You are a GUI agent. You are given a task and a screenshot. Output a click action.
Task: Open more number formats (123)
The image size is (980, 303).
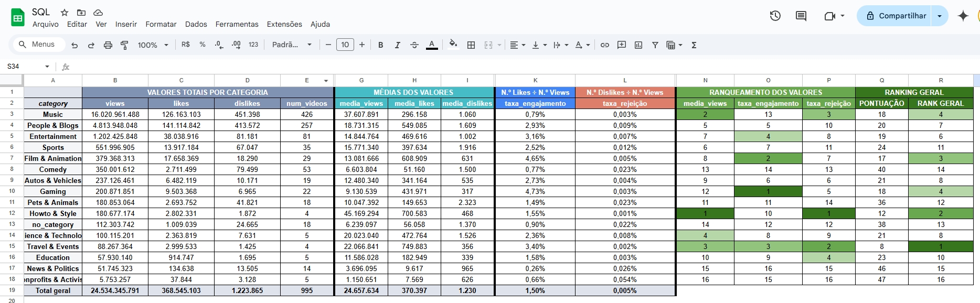tap(253, 45)
